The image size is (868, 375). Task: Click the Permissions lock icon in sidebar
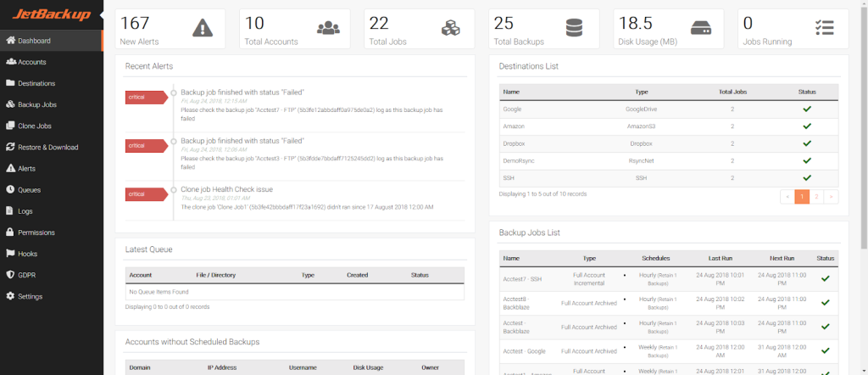click(10, 232)
